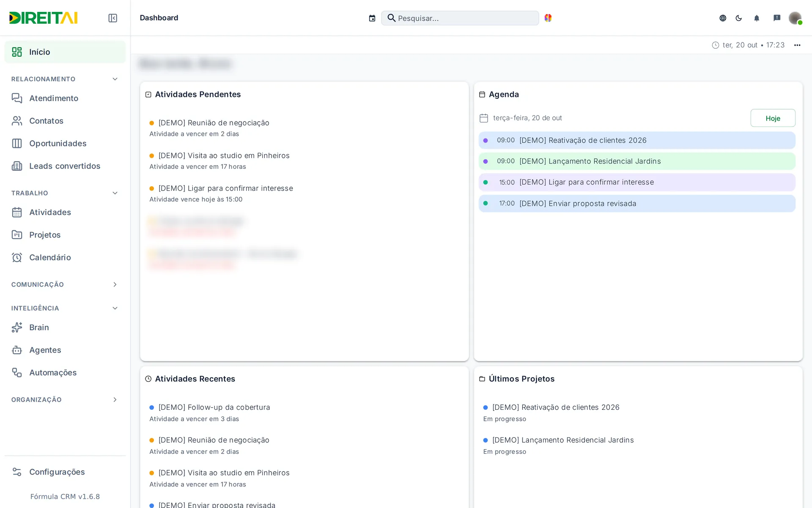Open pending activity Visita ao studio em Pinheiros
This screenshot has height=508, width=812.
(x=224, y=155)
